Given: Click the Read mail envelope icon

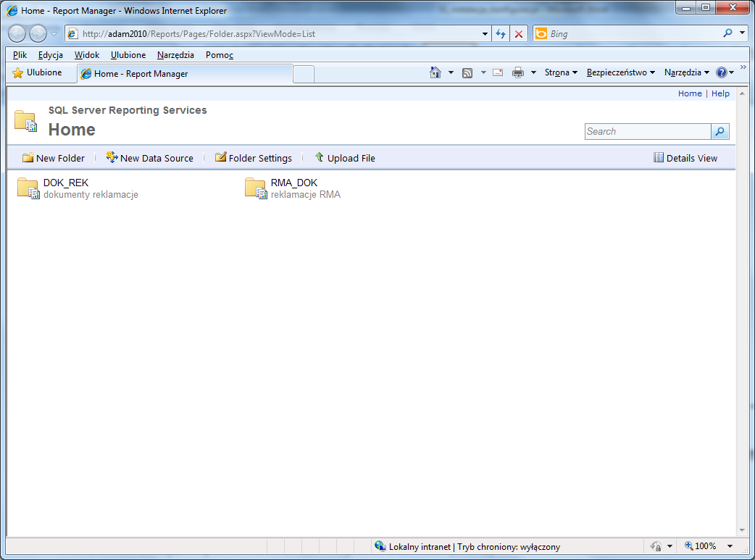Looking at the screenshot, I should coord(498,72).
